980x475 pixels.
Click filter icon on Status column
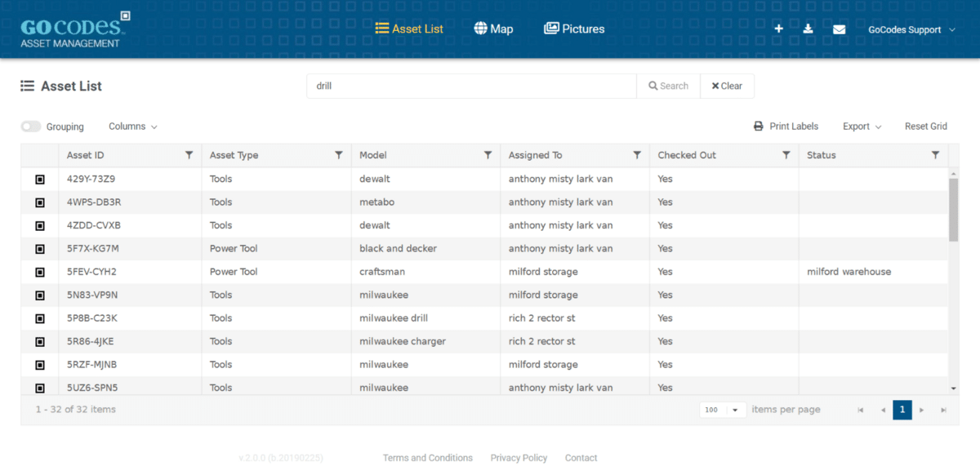pyautogui.click(x=935, y=155)
